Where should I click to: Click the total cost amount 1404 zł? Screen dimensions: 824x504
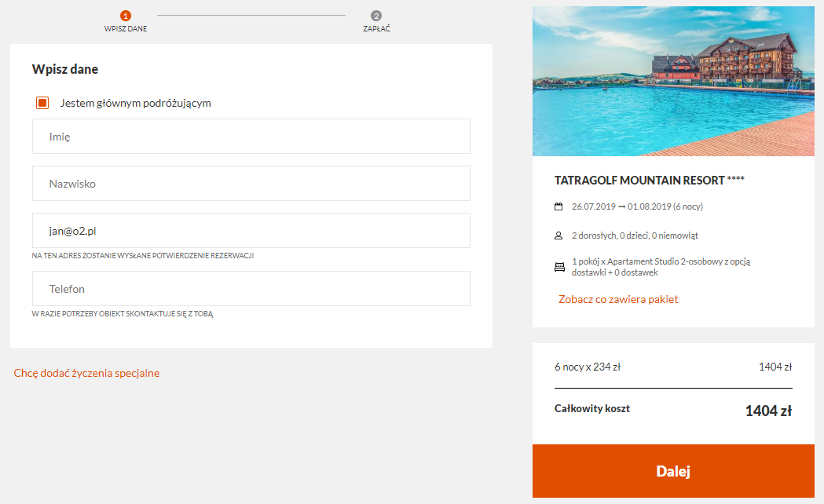(767, 411)
